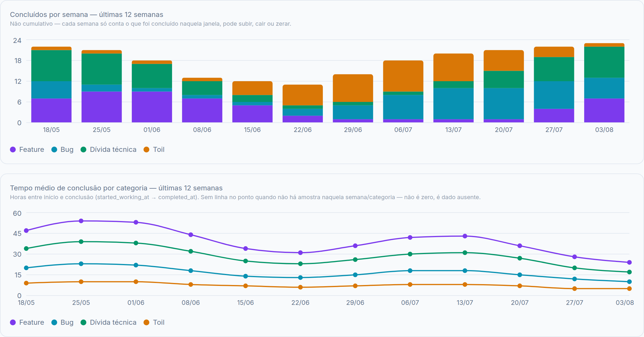Viewport: 644px width, 337px height.
Task: Select orange Toil segment of the 15/06 bar
Action: [x=252, y=88]
